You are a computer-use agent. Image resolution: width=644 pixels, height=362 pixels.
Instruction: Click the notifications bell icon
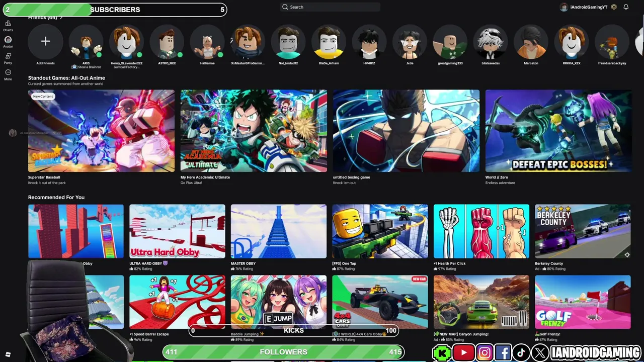(x=626, y=7)
